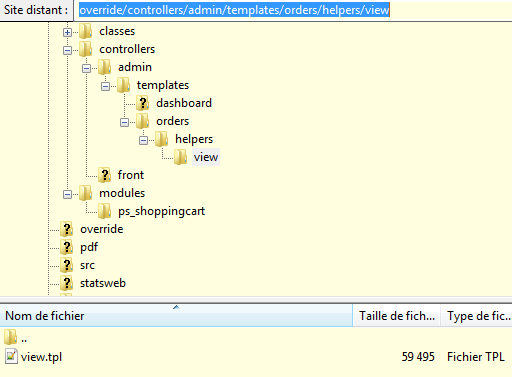Image resolution: width=512 pixels, height=377 pixels.
Task: Click the statsweb unknown-folder icon
Action: pyautogui.click(x=67, y=283)
